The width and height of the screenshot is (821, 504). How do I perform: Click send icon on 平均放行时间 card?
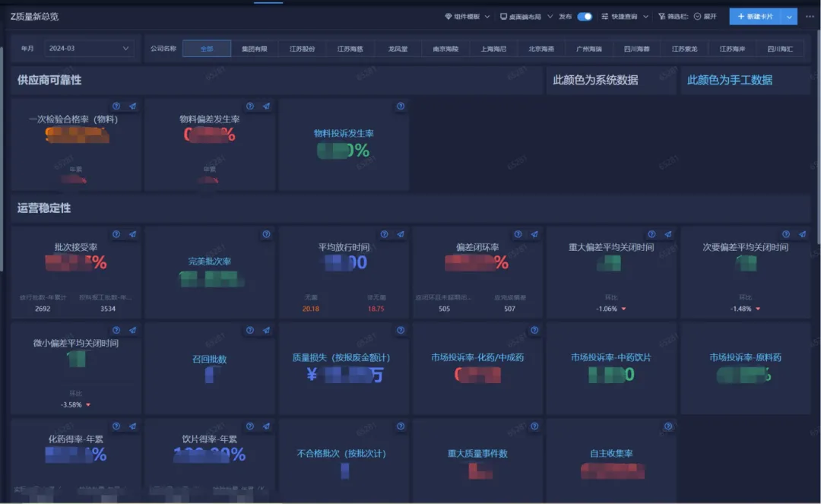point(401,234)
